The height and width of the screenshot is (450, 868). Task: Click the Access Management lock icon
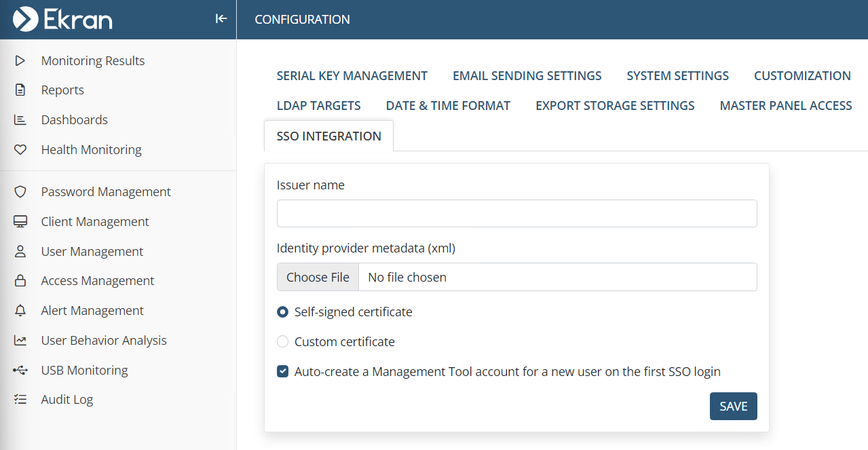pyautogui.click(x=20, y=281)
